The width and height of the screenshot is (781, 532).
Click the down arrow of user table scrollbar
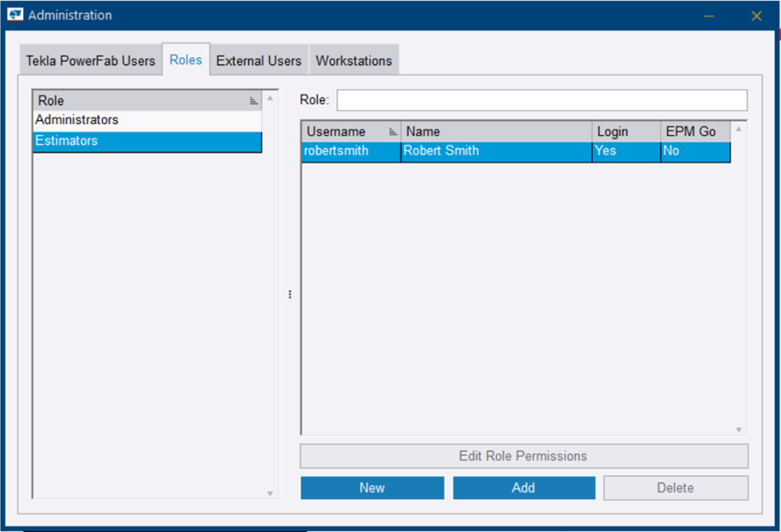[x=738, y=429]
